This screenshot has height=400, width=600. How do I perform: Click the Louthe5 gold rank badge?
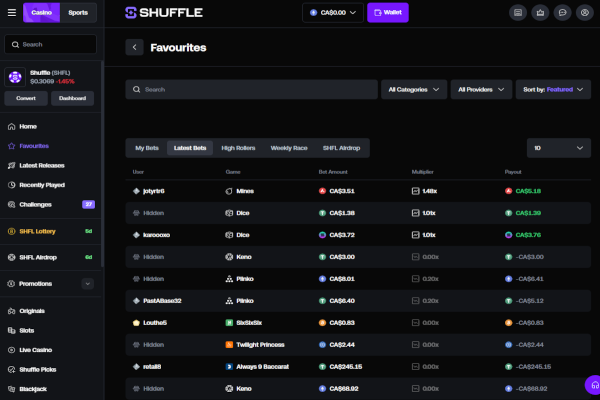(136, 323)
